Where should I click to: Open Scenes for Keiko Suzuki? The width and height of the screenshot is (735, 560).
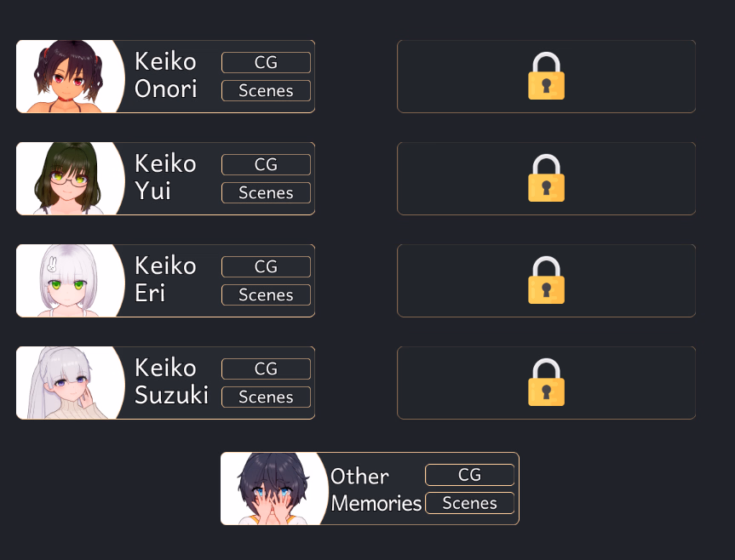click(x=266, y=397)
